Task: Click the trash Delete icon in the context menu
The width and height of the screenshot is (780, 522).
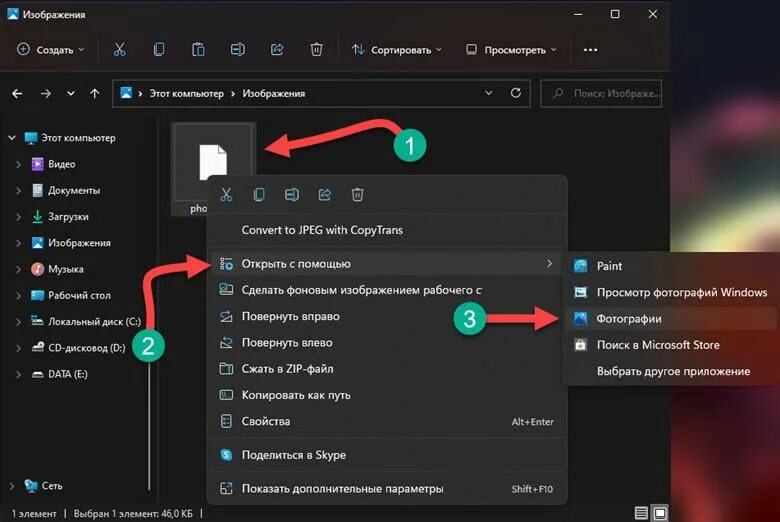Action: 357,195
